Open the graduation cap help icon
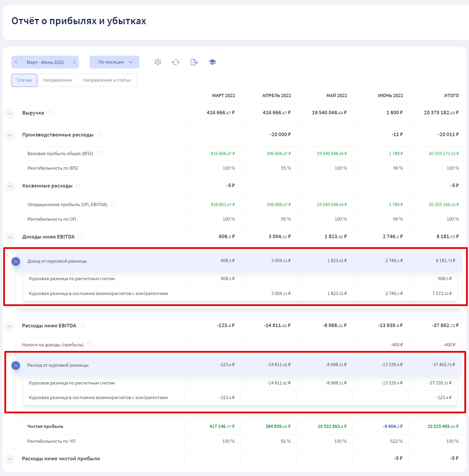 point(213,62)
